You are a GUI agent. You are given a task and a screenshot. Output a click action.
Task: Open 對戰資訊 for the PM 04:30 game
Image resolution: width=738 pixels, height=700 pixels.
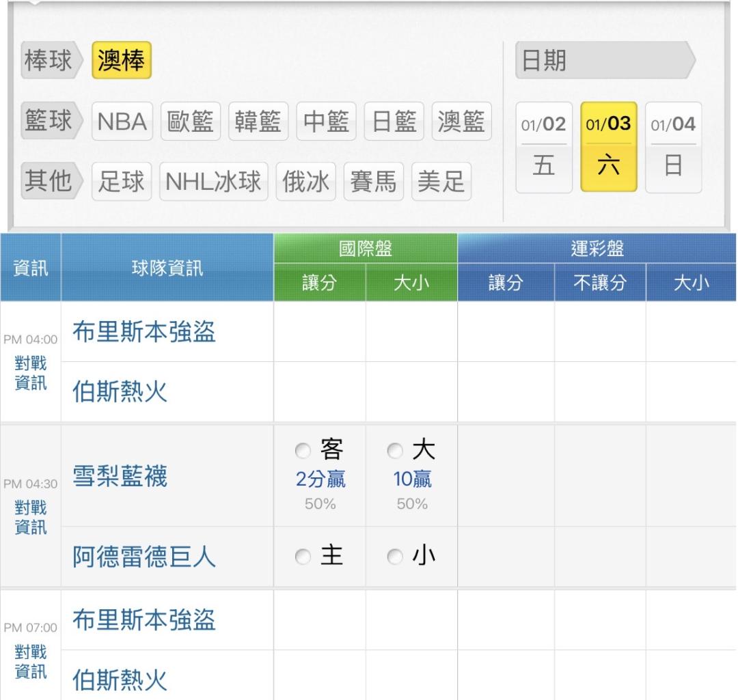click(31, 518)
